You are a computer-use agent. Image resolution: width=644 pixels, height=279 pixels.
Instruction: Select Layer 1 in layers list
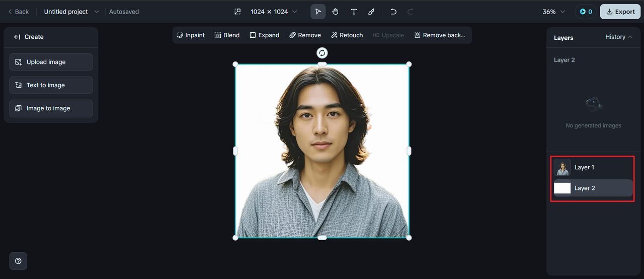tap(593, 167)
